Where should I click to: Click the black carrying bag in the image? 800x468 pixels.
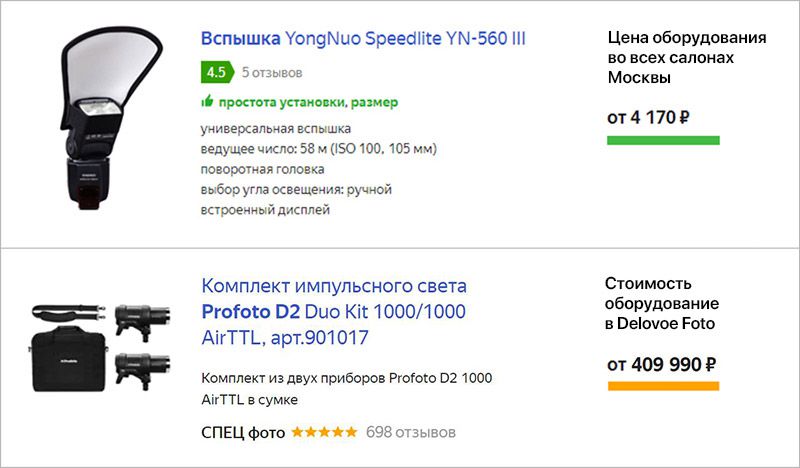[x=68, y=363]
